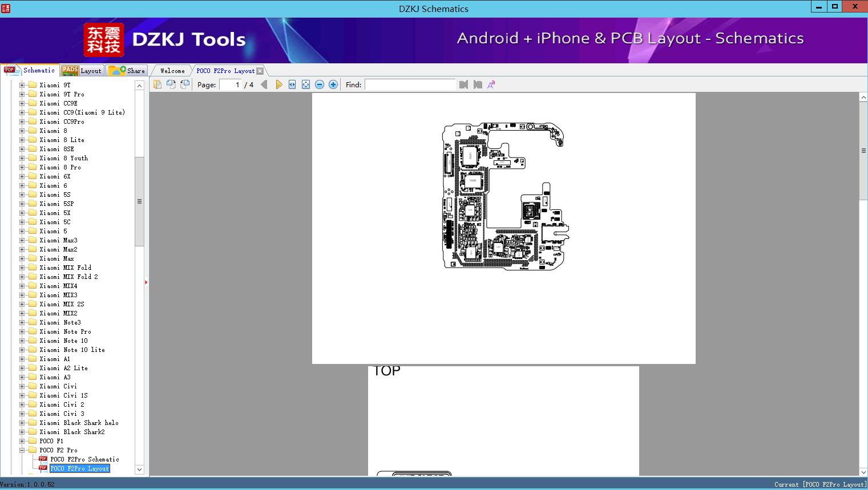Toggle match-case search option
Viewport: 868px width, 490px height.
click(x=491, y=84)
